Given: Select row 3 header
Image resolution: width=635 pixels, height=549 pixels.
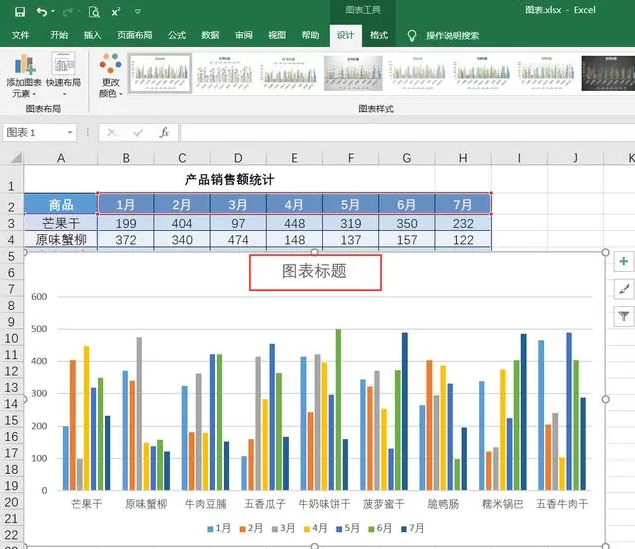Looking at the screenshot, I should pyautogui.click(x=11, y=223).
